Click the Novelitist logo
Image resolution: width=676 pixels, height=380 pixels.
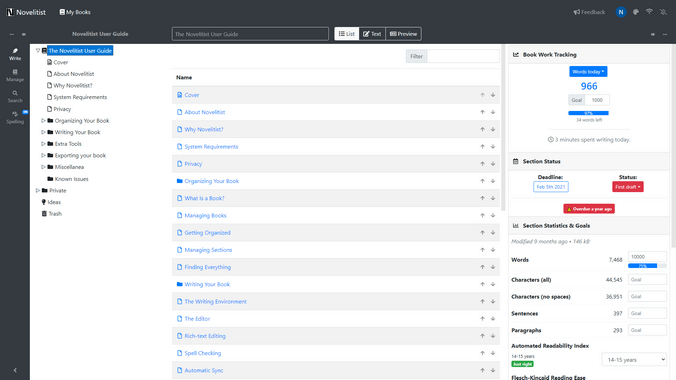[x=26, y=12]
